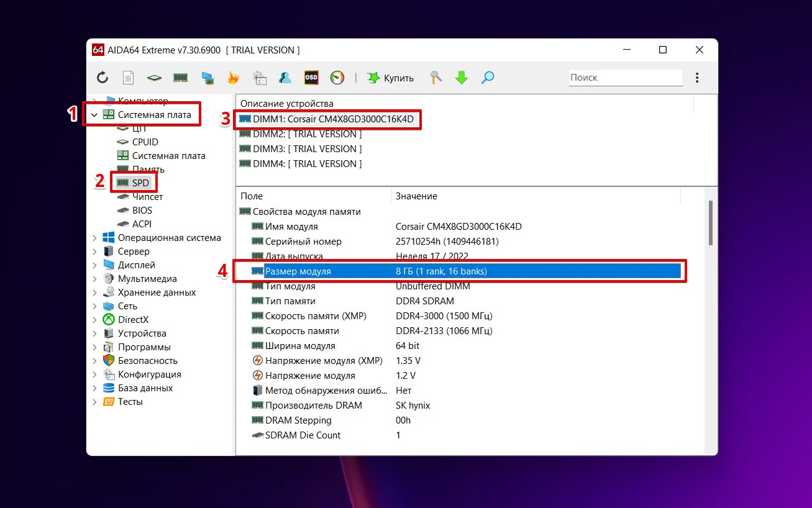Expand the Компьютер tree branch
The width and height of the screenshot is (812, 508).
(94, 101)
